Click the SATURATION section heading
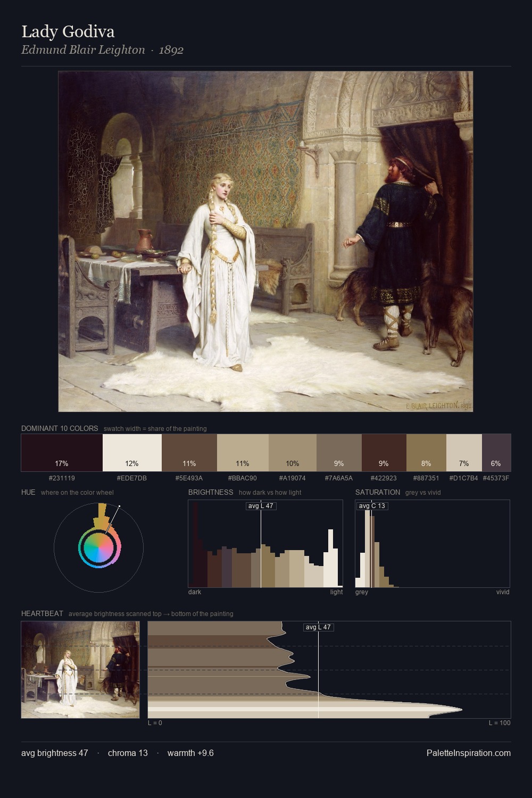 point(378,492)
